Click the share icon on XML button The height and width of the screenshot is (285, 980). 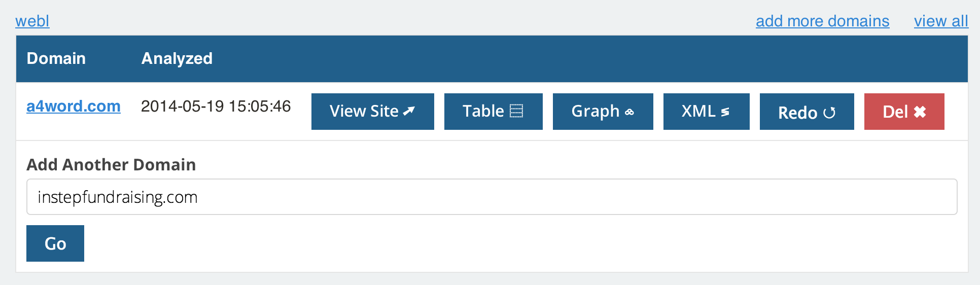click(x=725, y=112)
